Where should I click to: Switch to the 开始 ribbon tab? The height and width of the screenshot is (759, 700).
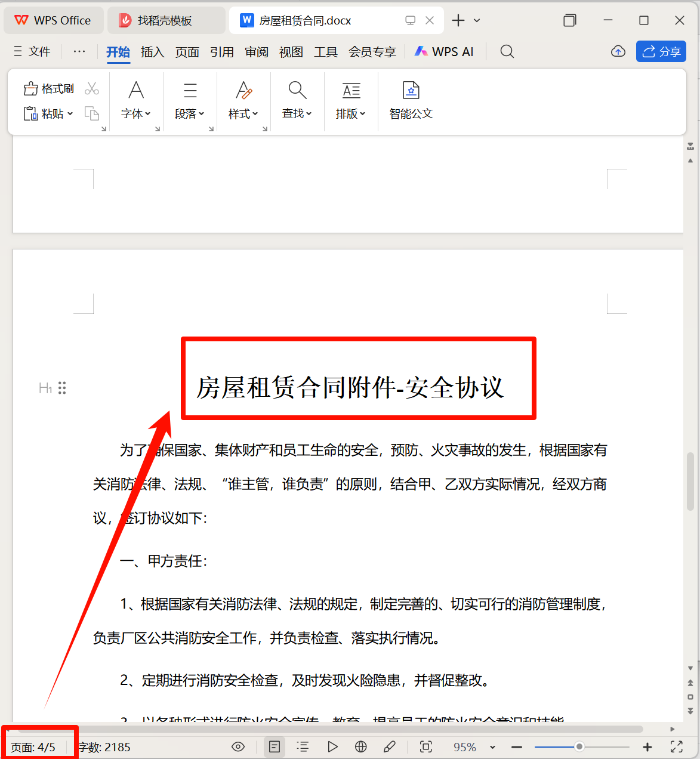[118, 52]
